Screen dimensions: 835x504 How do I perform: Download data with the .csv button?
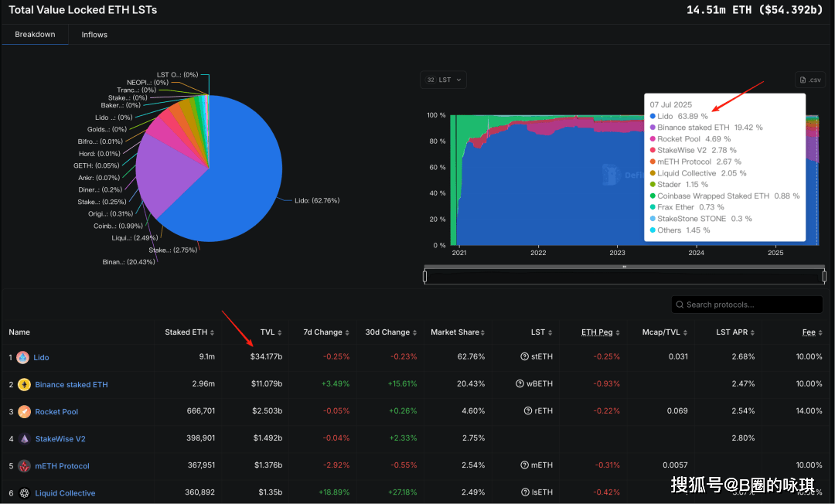tap(810, 80)
